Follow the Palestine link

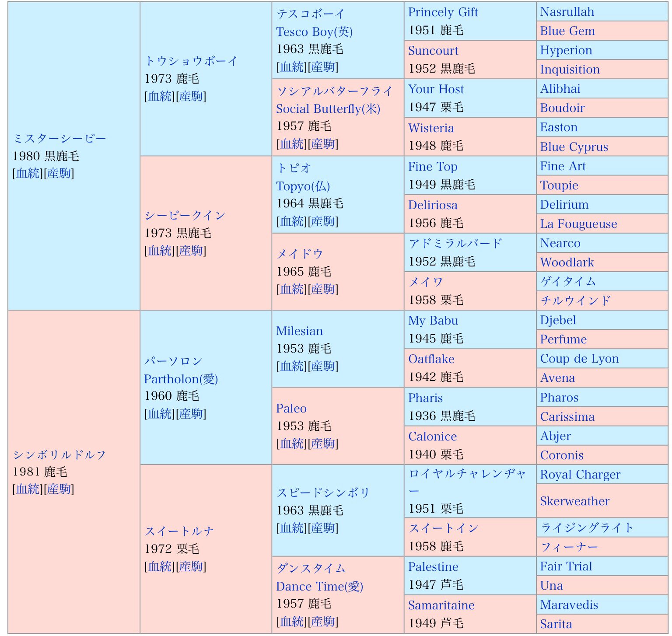433,567
